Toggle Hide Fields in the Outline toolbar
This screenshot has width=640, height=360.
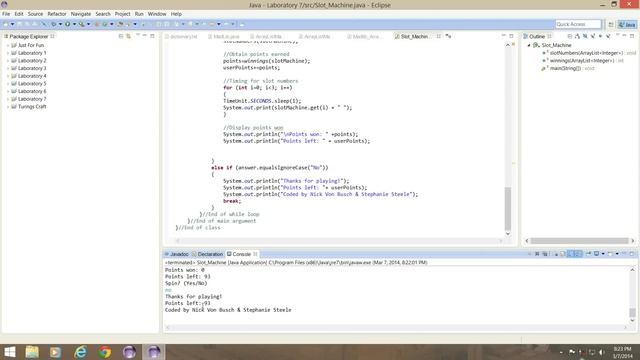tap(585, 36)
